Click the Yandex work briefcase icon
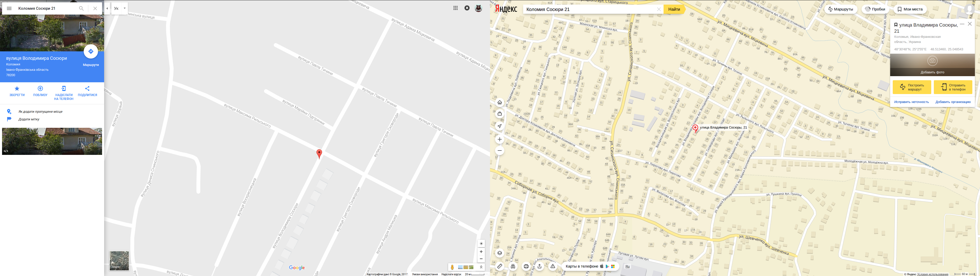The image size is (980, 276). tap(500, 114)
